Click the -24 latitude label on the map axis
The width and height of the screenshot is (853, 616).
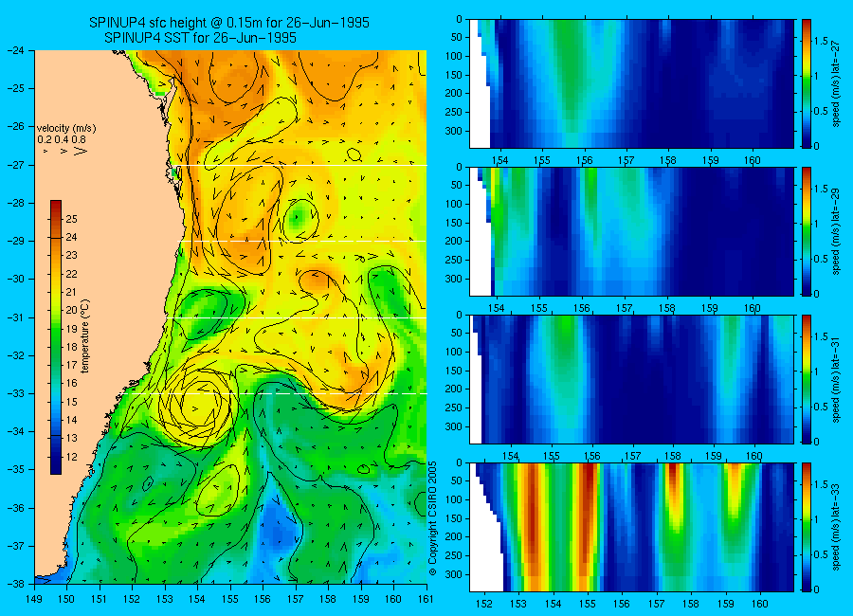click(x=15, y=50)
